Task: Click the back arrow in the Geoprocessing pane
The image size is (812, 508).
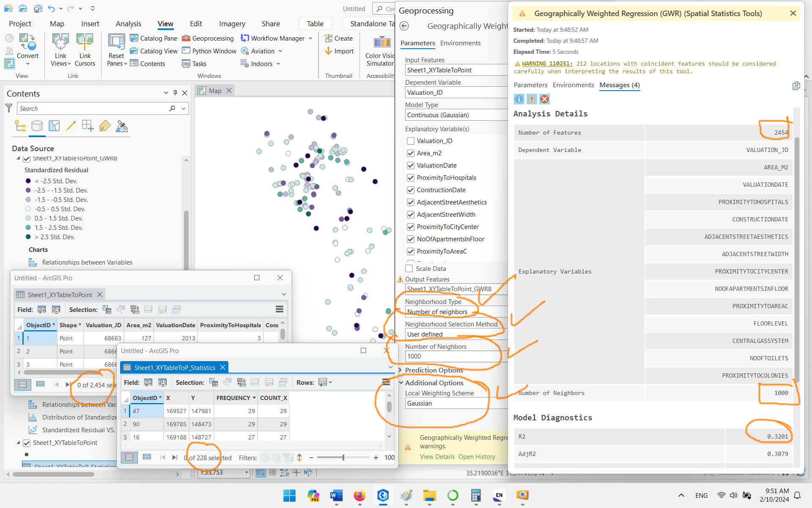Action: [405, 26]
